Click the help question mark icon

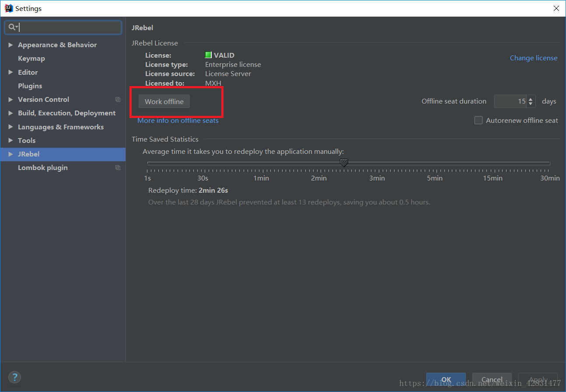point(14,377)
